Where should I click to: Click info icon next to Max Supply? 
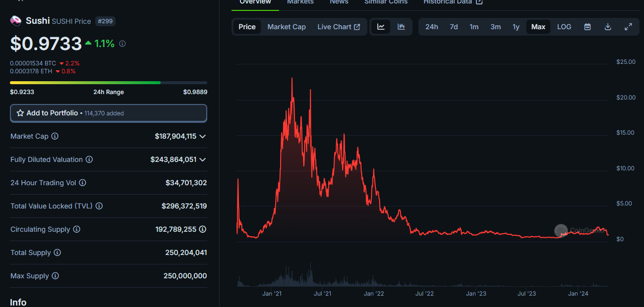(56, 276)
